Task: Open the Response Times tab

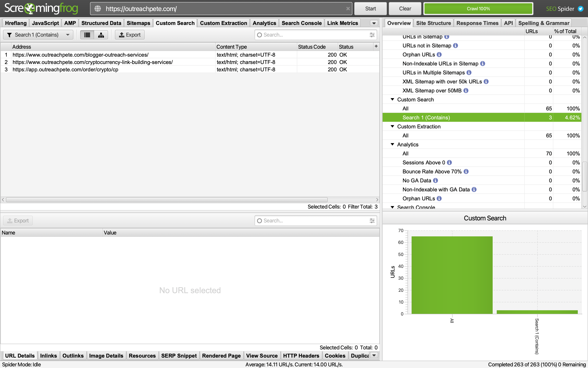Action: click(x=477, y=23)
